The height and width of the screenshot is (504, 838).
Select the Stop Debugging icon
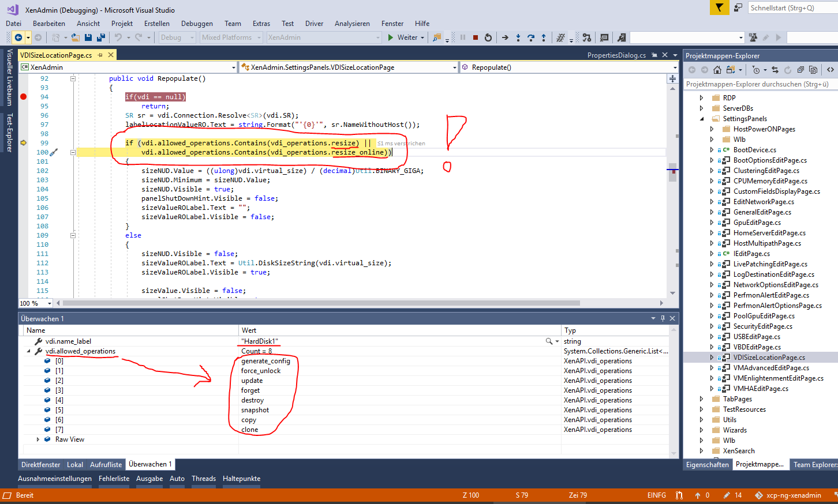476,37
